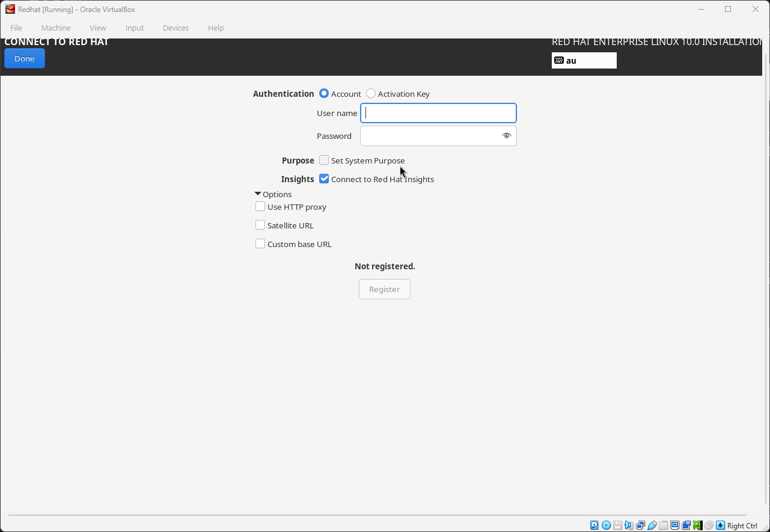Click the mouse integration status icon
The image size is (770, 532).
709,525
